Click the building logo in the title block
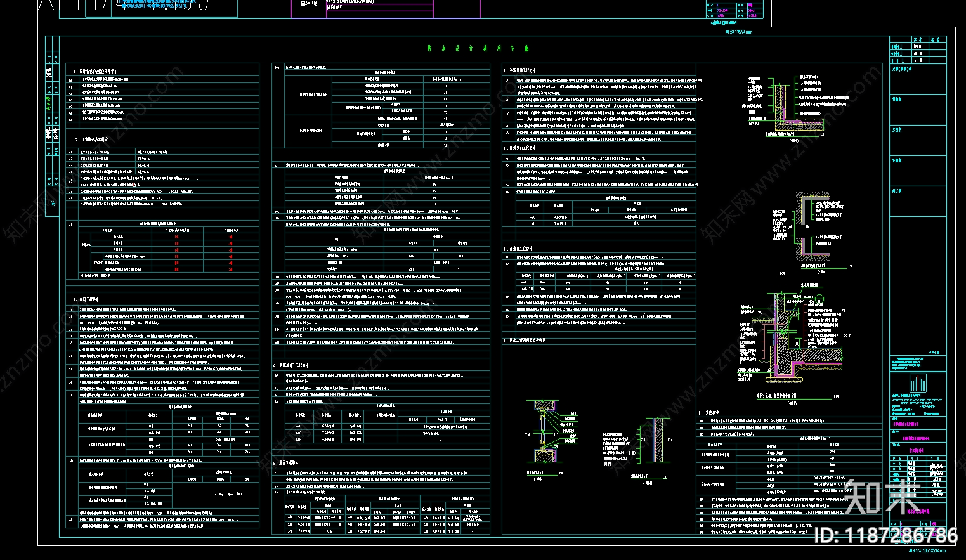Viewport: 966px width, 560px height. point(917,384)
